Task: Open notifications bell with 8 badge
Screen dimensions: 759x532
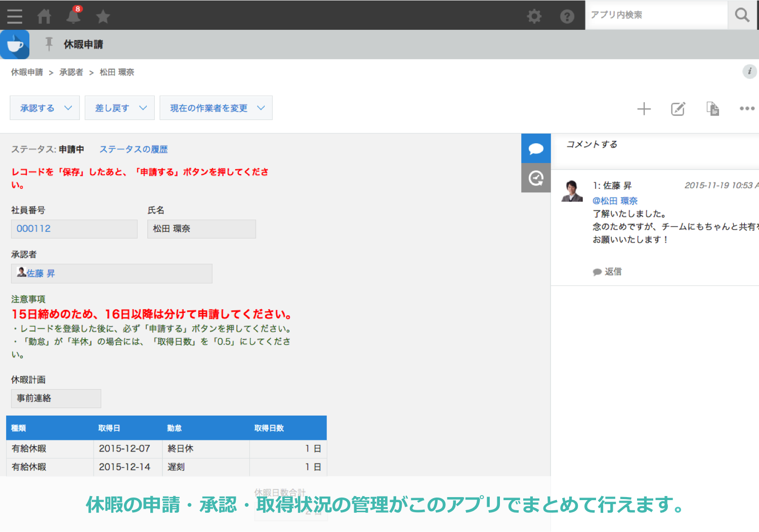Action: pyautogui.click(x=73, y=16)
